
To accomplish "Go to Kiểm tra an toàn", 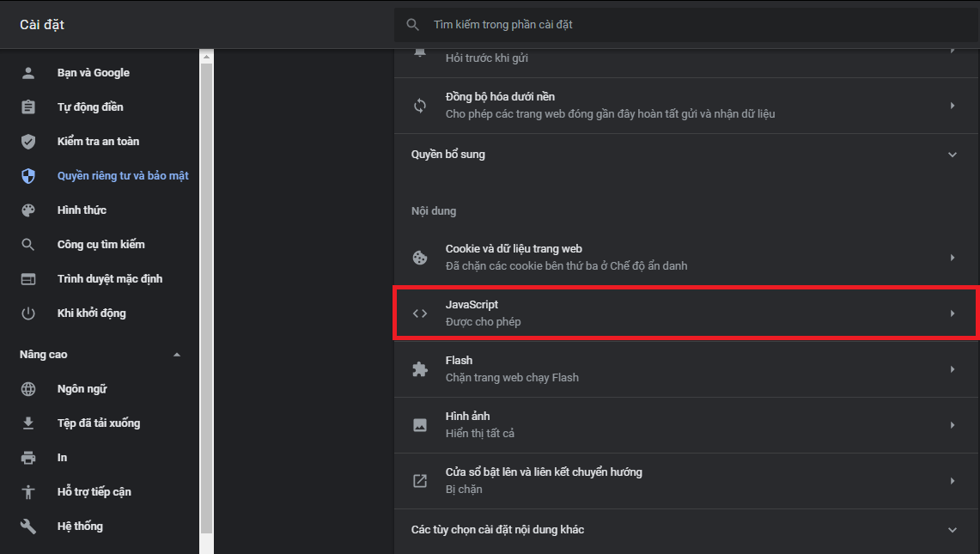I will click(100, 142).
